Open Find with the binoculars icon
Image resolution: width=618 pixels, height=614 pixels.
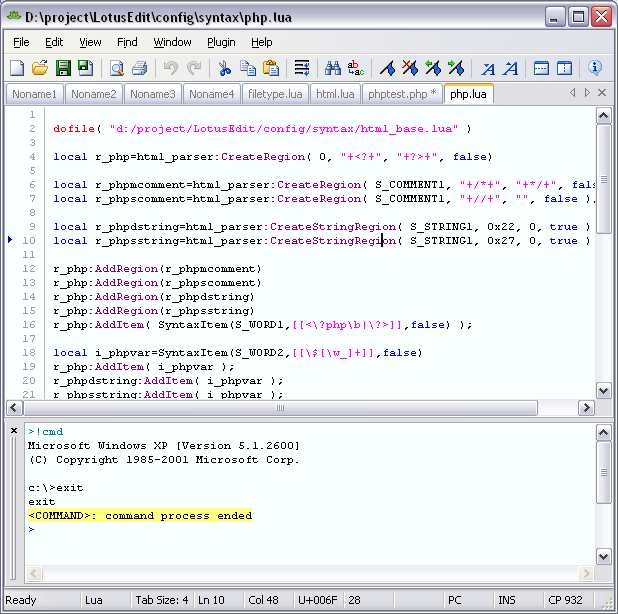click(333, 68)
